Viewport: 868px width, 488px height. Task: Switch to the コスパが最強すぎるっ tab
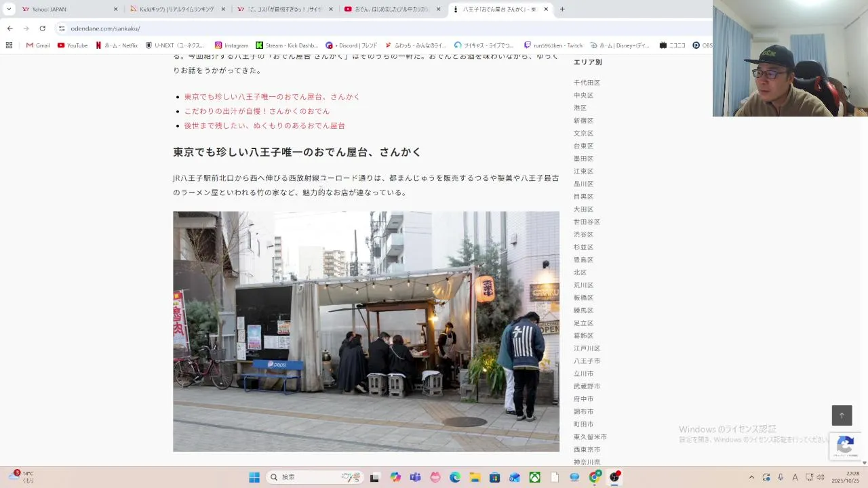click(280, 9)
